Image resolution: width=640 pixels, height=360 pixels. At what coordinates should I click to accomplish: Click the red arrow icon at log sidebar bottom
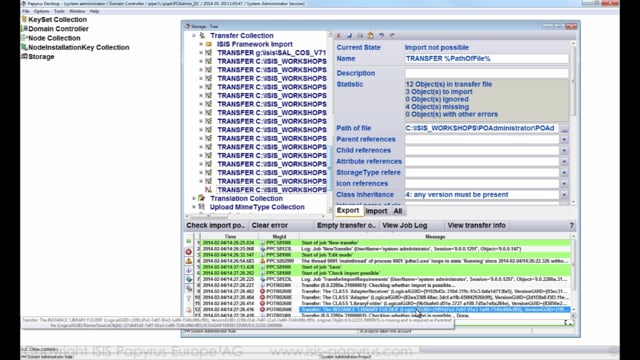click(189, 310)
